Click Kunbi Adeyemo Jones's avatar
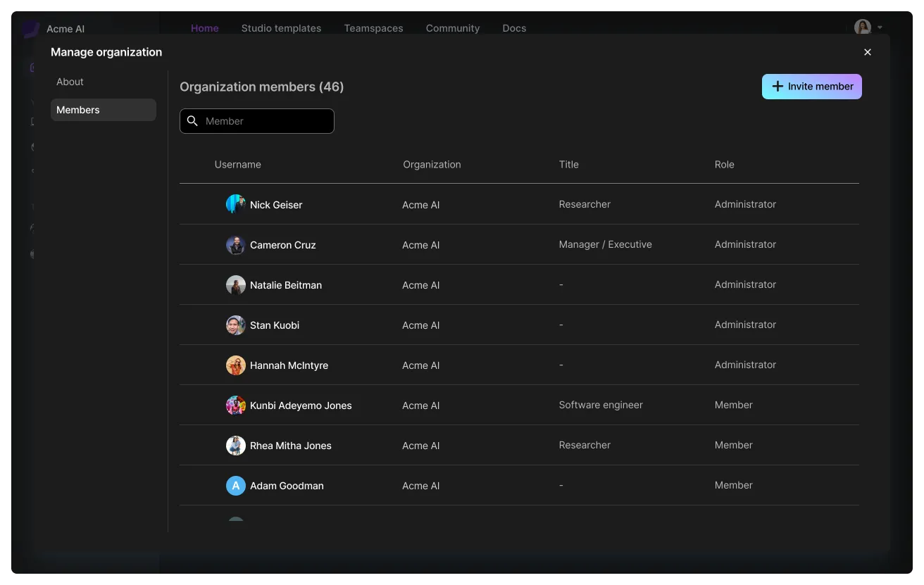 [x=236, y=405]
